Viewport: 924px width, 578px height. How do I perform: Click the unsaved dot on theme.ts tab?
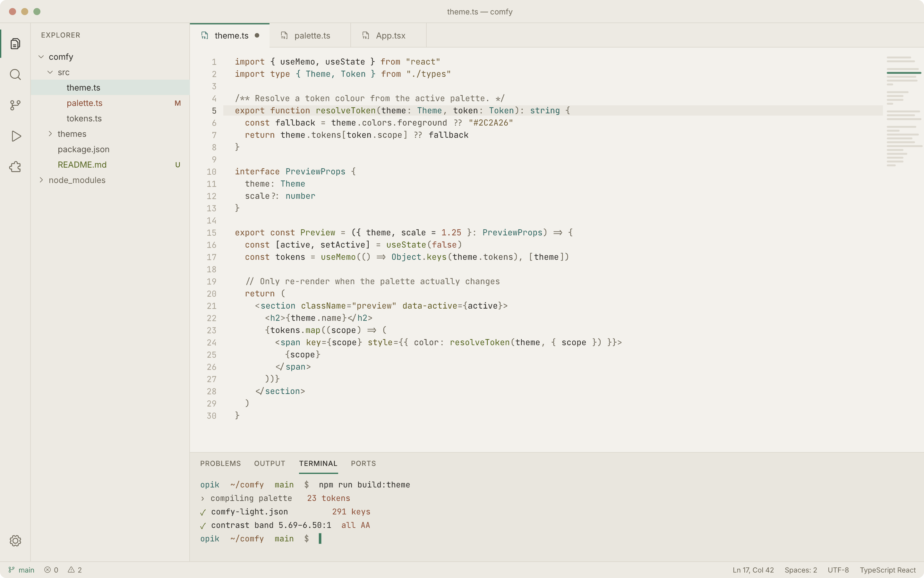(x=257, y=36)
